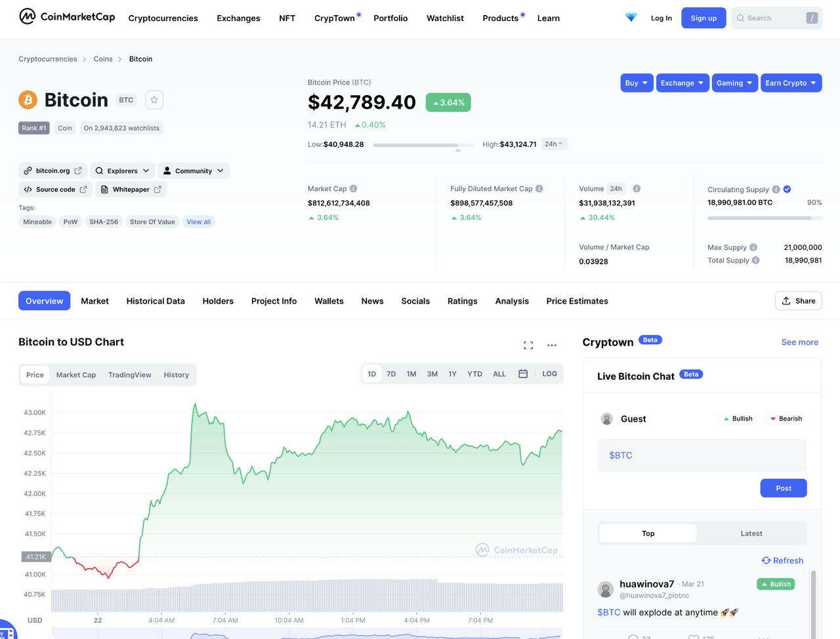Toggle LOG scale on chart
The width and height of the screenshot is (840, 639).
click(550, 374)
